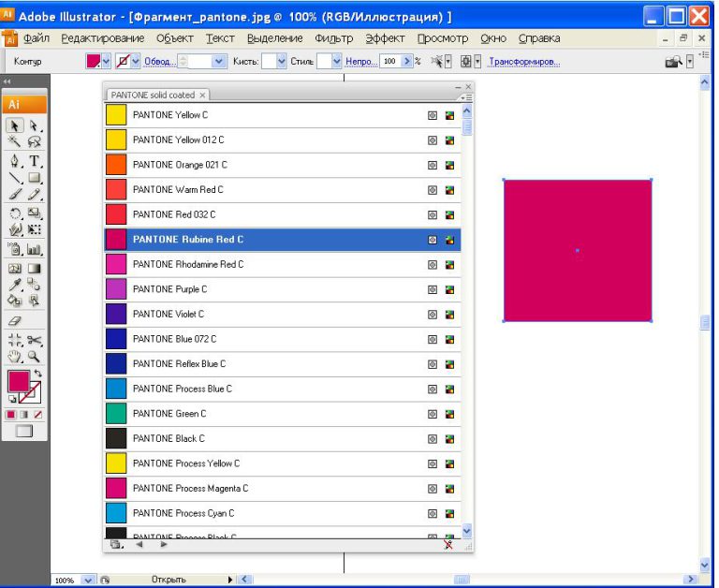
Task: Select the Gradient tool
Action: coord(34,269)
